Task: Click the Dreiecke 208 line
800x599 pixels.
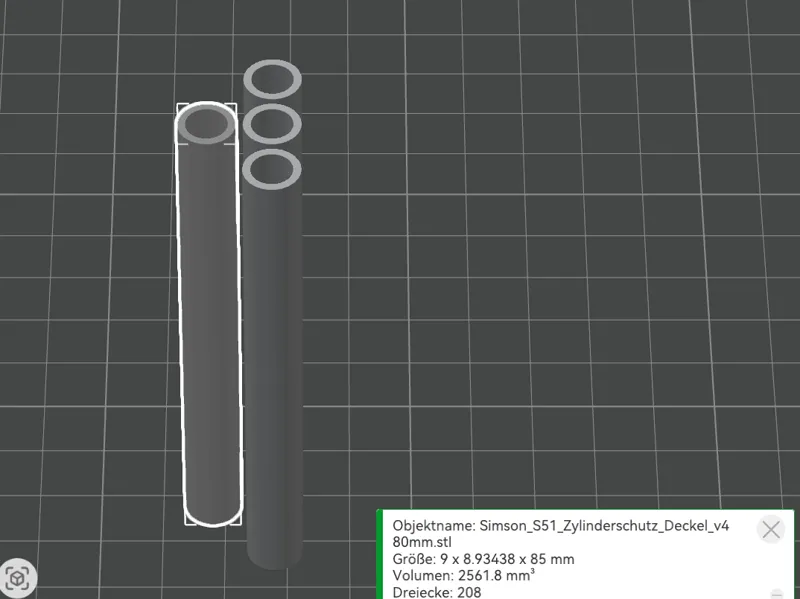Action: point(437,592)
